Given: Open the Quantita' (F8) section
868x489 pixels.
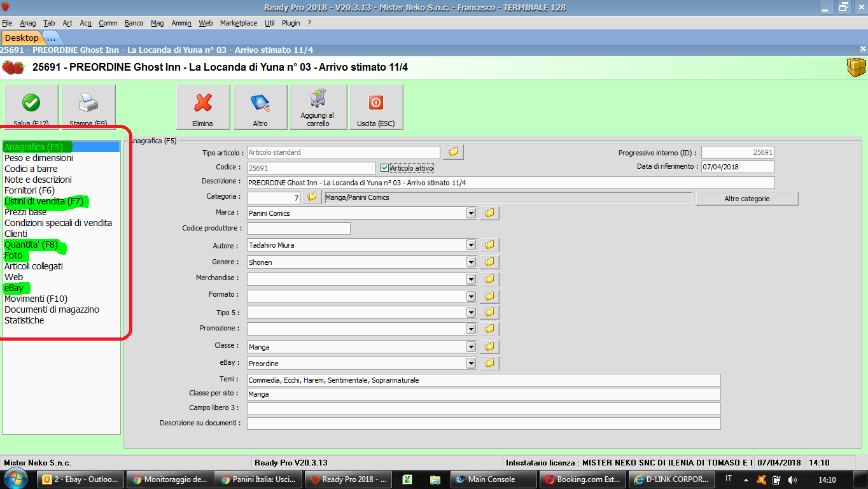Looking at the screenshot, I should pos(31,244).
